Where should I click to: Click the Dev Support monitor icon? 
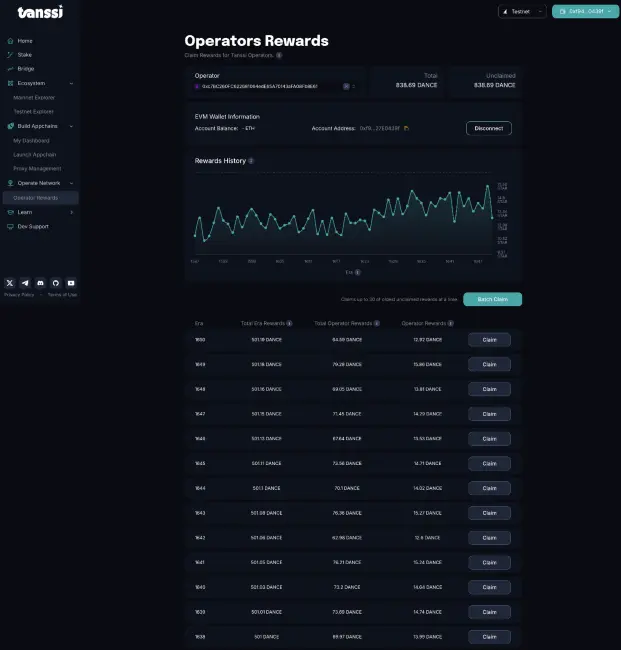point(10,226)
